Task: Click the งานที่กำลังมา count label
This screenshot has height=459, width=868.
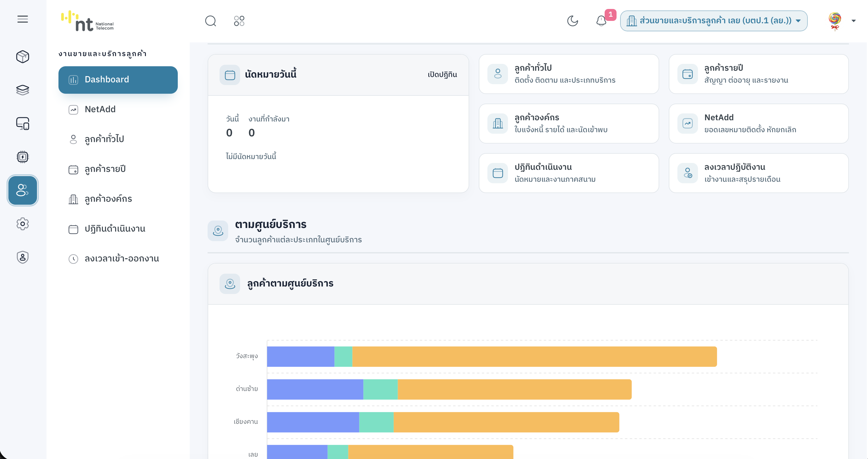Action: 269,119
